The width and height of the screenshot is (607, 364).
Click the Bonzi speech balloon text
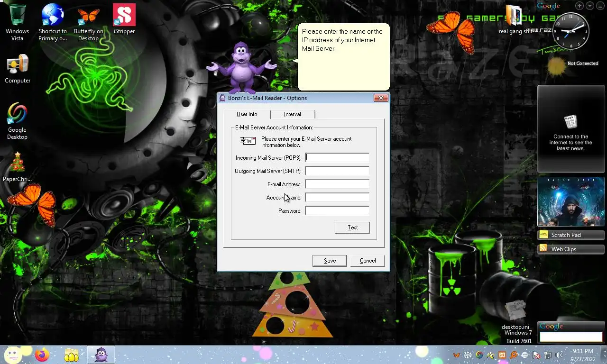342,40
